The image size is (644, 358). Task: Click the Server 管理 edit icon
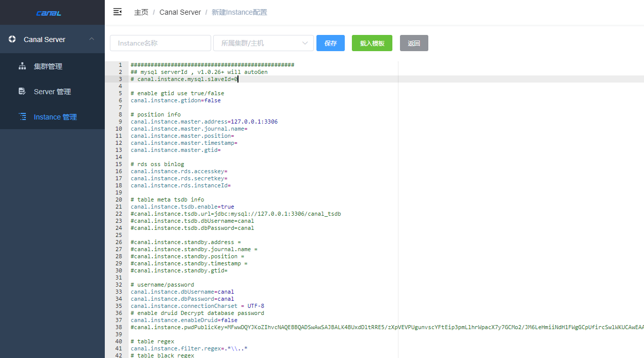(x=22, y=91)
